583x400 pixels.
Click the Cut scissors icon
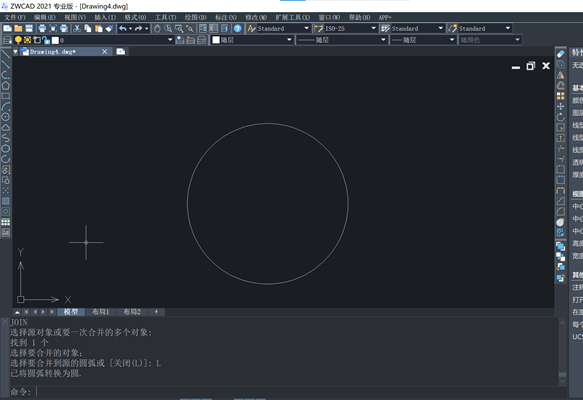tap(77, 28)
